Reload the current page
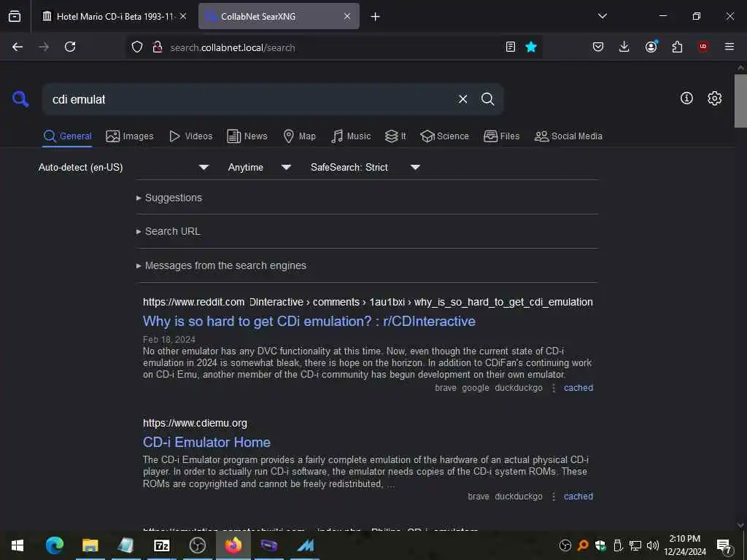The height and width of the screenshot is (560, 747). [70, 47]
